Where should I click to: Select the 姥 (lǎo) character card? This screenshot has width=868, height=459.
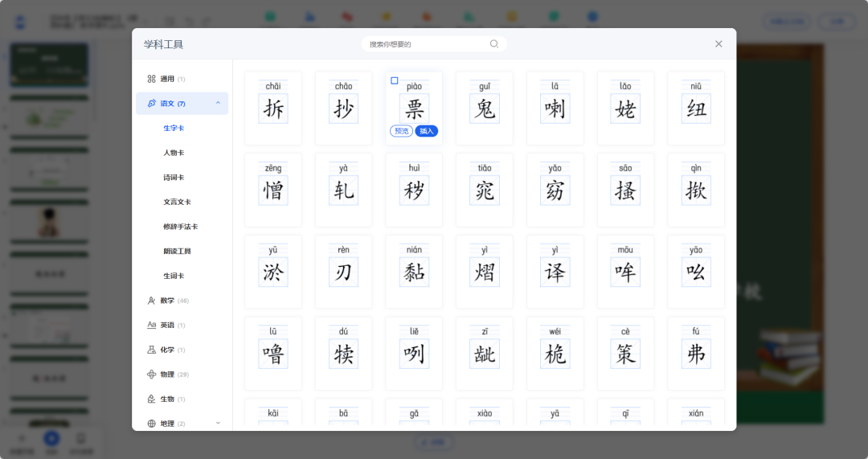pyautogui.click(x=625, y=109)
